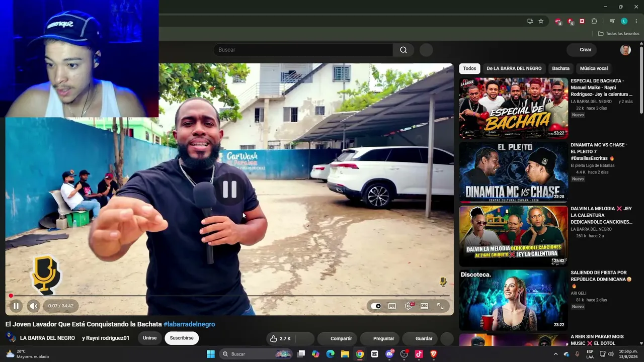Image resolution: width=644 pixels, height=362 pixels.
Task: Open the LA BARRA DEL NEGRO channel avatar
Action: tap(11, 338)
